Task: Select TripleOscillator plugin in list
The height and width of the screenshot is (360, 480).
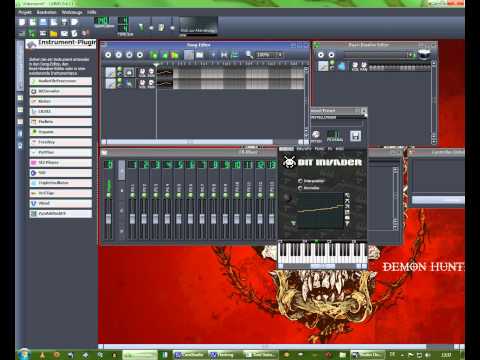Action: tap(61, 183)
